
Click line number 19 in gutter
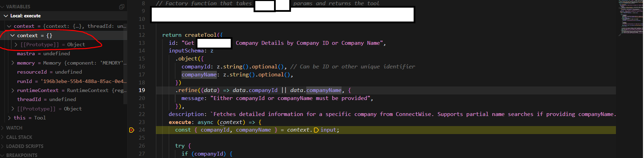[142, 90]
